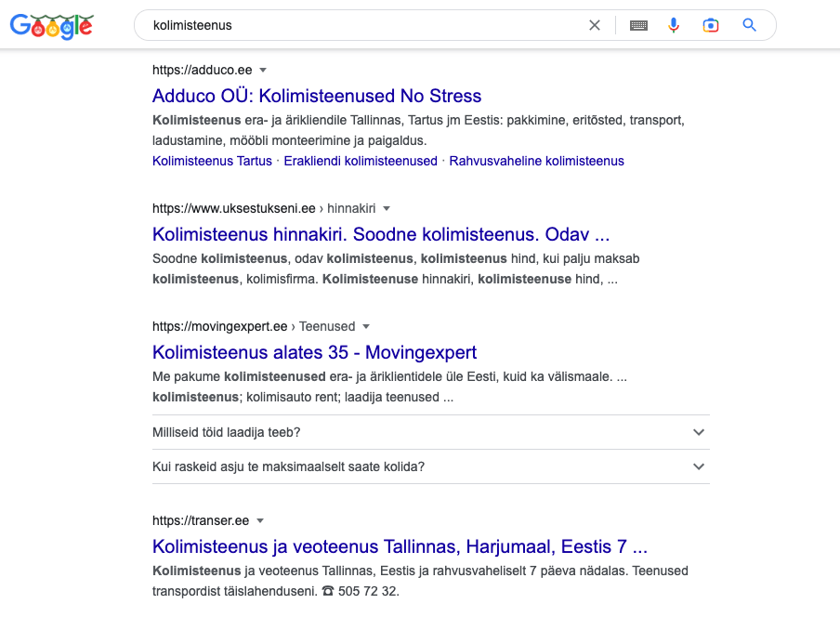
Task: Open dropdown arrow next to movingexpert.ee Teenused
Action: (366, 327)
